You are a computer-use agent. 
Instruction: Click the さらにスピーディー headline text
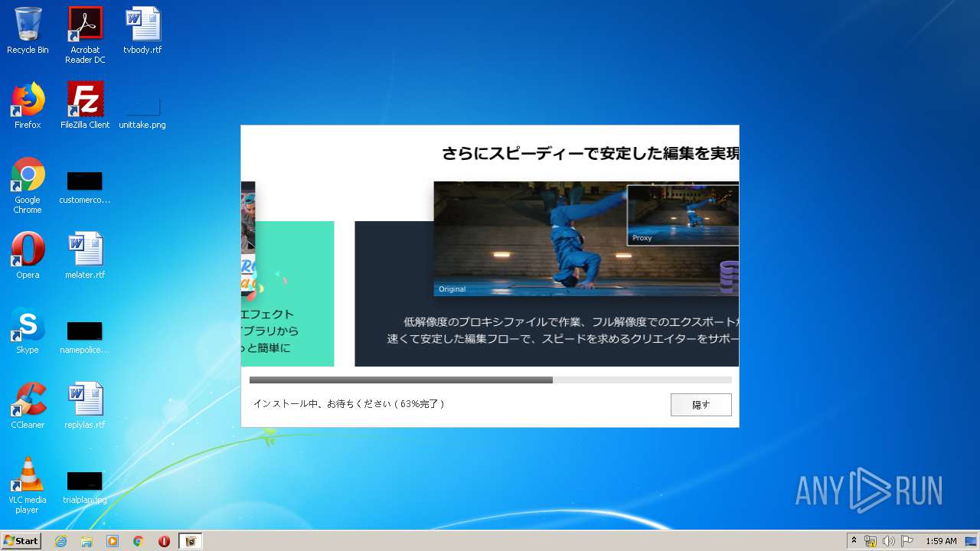pyautogui.click(x=590, y=154)
